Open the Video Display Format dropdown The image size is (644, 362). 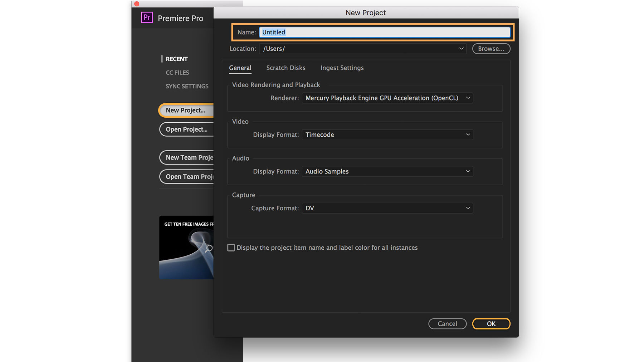[387, 134]
